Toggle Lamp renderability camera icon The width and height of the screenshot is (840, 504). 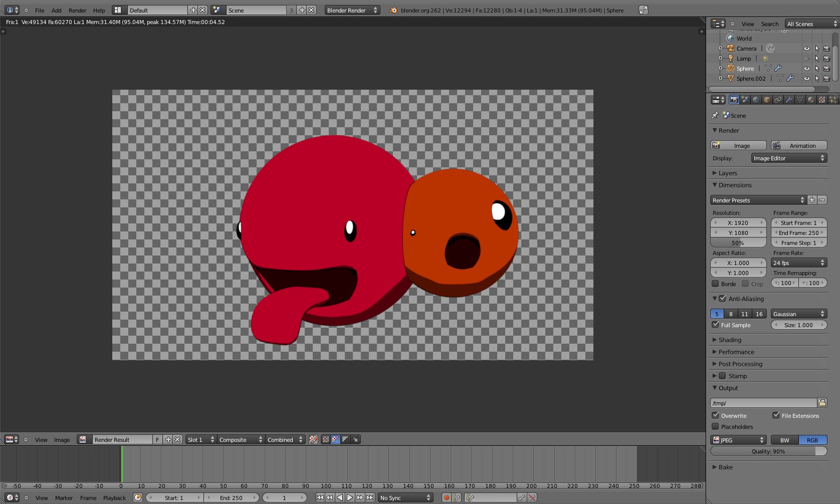click(827, 59)
